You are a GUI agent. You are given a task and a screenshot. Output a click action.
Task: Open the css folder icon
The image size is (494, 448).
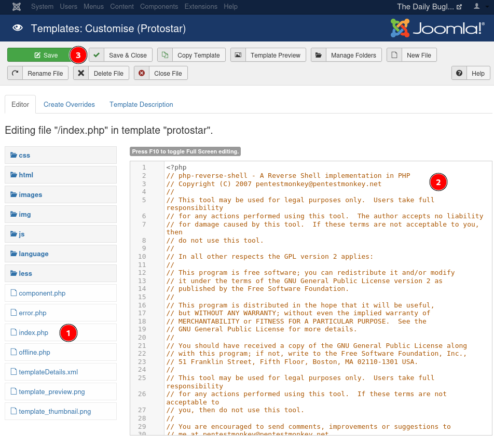coord(13,155)
